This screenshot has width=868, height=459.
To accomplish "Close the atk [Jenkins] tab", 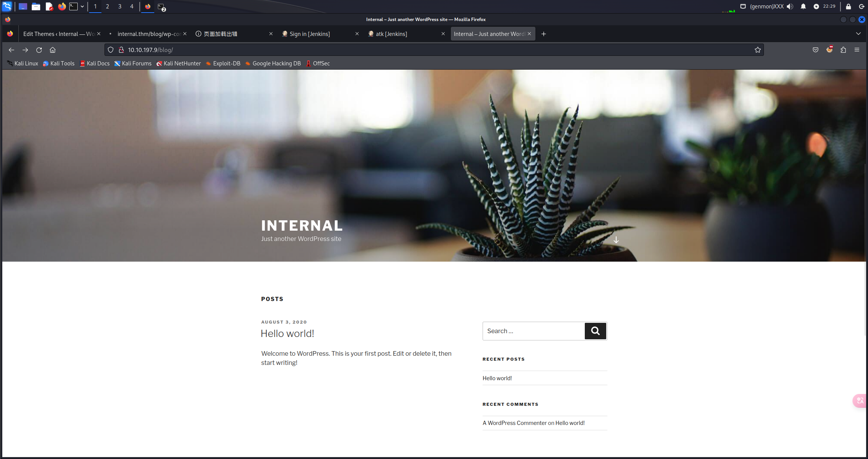I will [x=443, y=34].
